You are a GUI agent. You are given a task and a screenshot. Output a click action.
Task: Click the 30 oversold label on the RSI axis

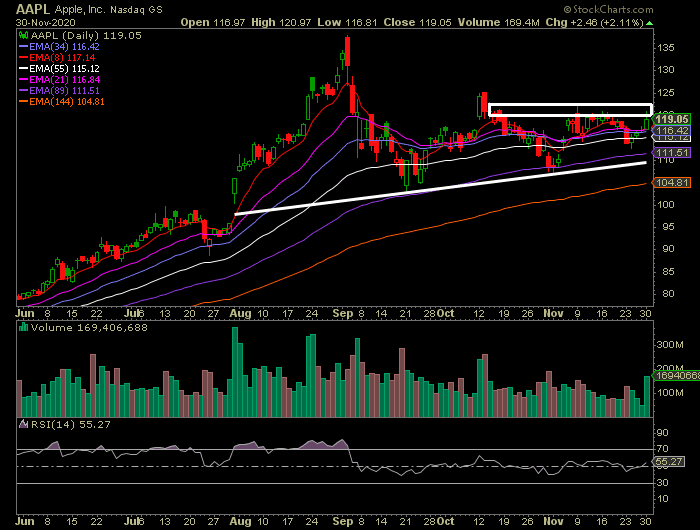point(663,483)
